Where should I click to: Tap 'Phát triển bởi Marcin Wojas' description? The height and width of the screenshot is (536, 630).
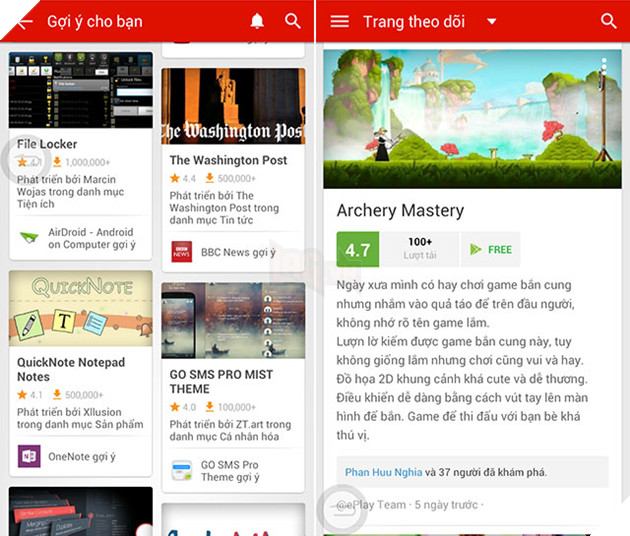click(71, 192)
